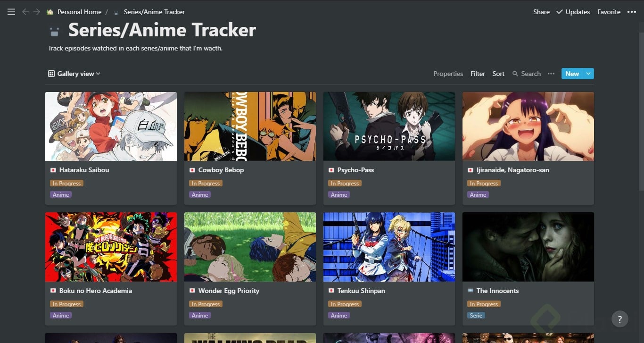Open the view settings ellipsis beside Search
This screenshot has width=644, height=343.
pyautogui.click(x=551, y=74)
